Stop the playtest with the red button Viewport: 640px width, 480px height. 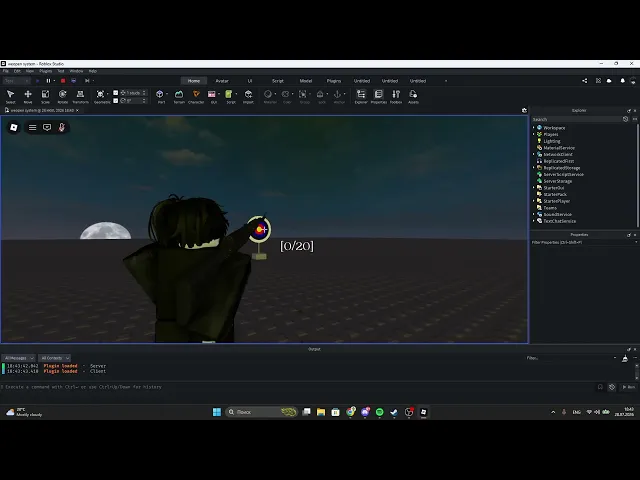tap(63, 81)
